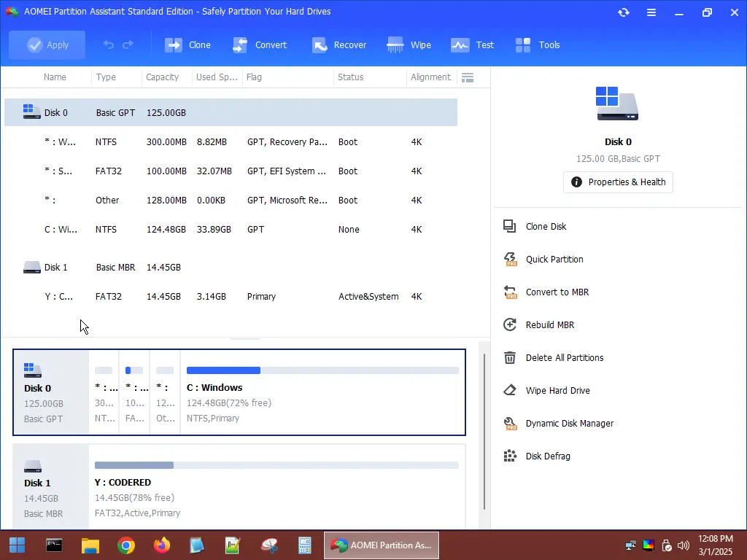747x560 pixels.
Task: Select the small FAT32 block on Disk 0
Action: pos(134,392)
